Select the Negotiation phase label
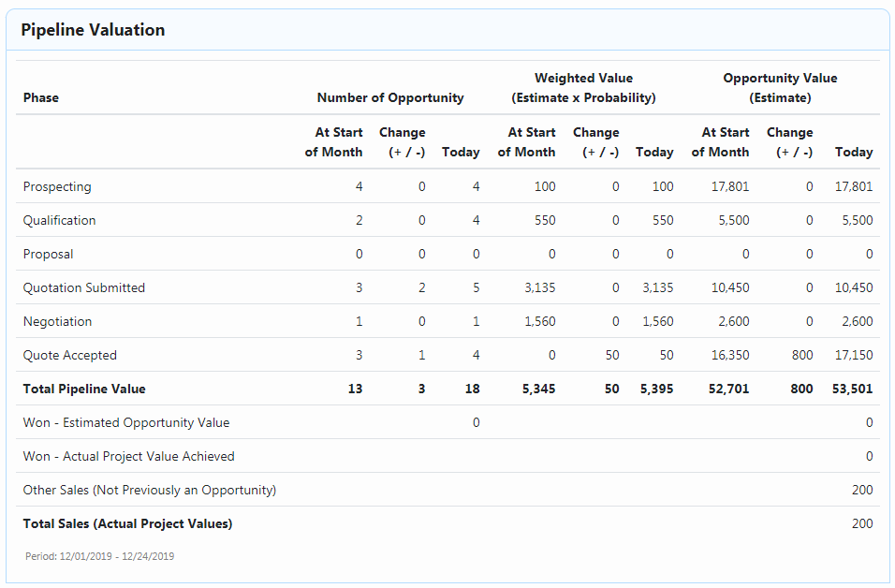Viewport: 895px width, 588px height. pyautogui.click(x=57, y=321)
